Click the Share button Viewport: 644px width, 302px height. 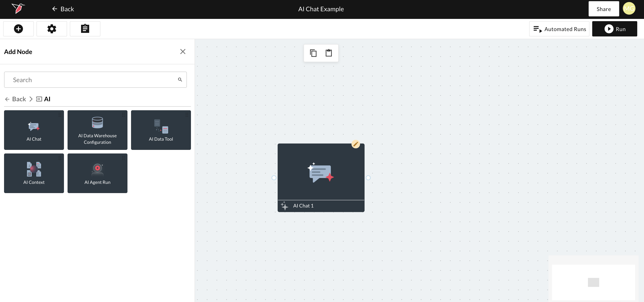click(603, 9)
